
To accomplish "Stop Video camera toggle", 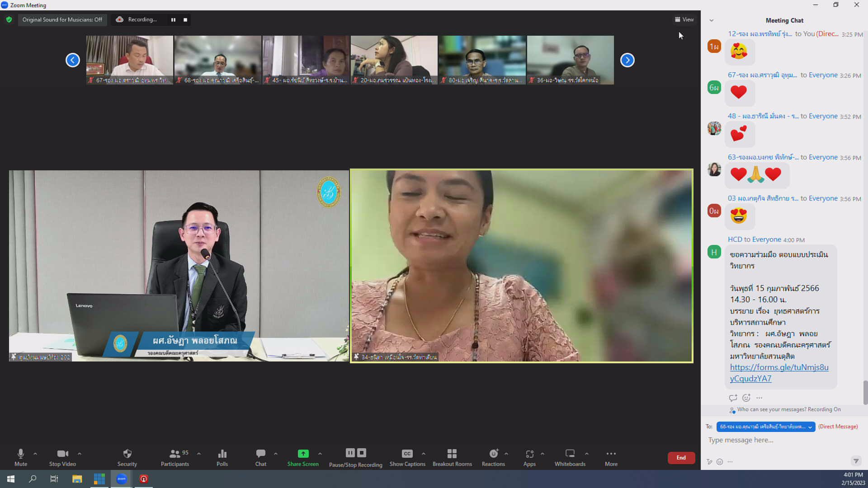I will pos(62,454).
